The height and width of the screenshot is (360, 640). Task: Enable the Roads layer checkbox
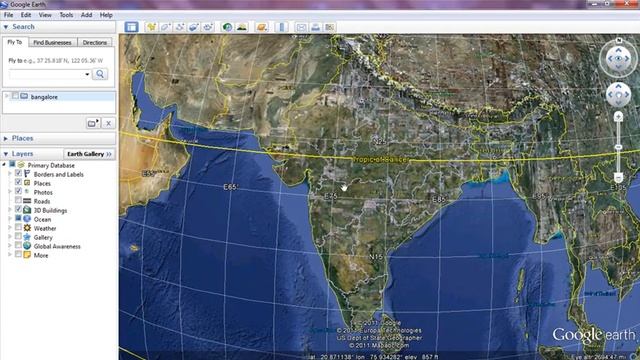click(x=18, y=200)
